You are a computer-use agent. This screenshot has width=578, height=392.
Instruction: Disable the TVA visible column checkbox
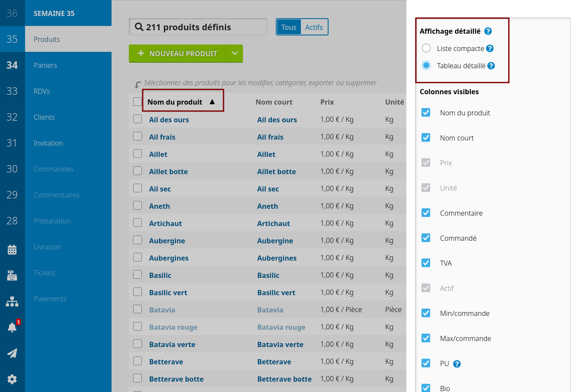pos(426,263)
